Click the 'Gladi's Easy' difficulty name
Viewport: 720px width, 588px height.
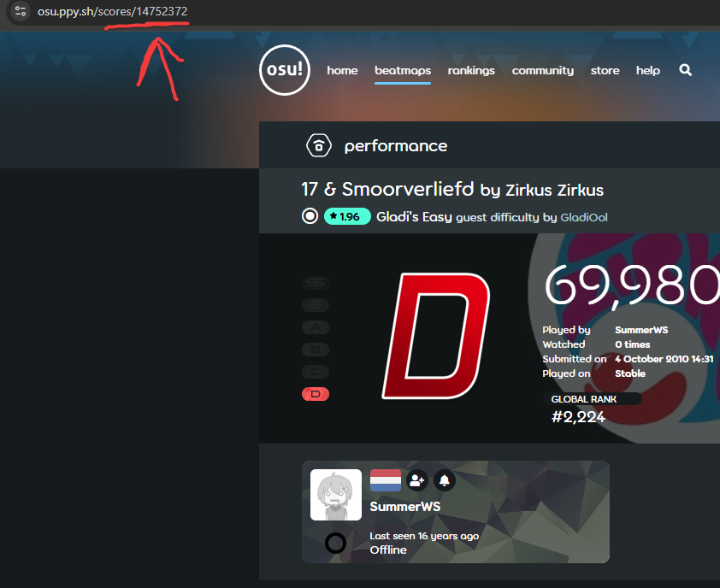414,217
